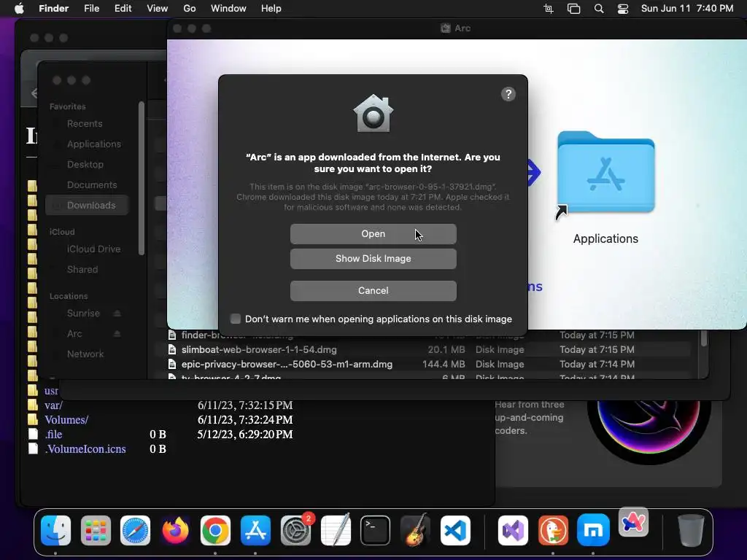This screenshot has width=747, height=560.
Task: Select Documents in Finder sidebar
Action: [x=91, y=184]
